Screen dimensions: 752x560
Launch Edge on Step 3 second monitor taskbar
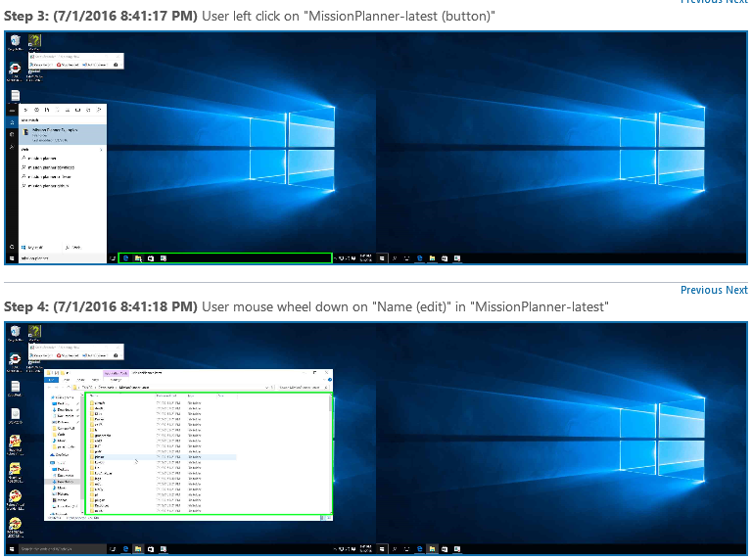point(420,258)
